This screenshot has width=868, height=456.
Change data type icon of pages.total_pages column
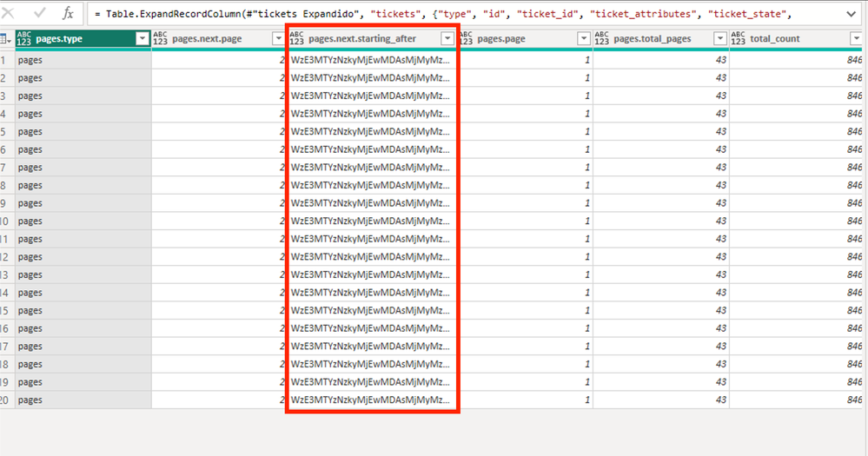click(x=602, y=39)
